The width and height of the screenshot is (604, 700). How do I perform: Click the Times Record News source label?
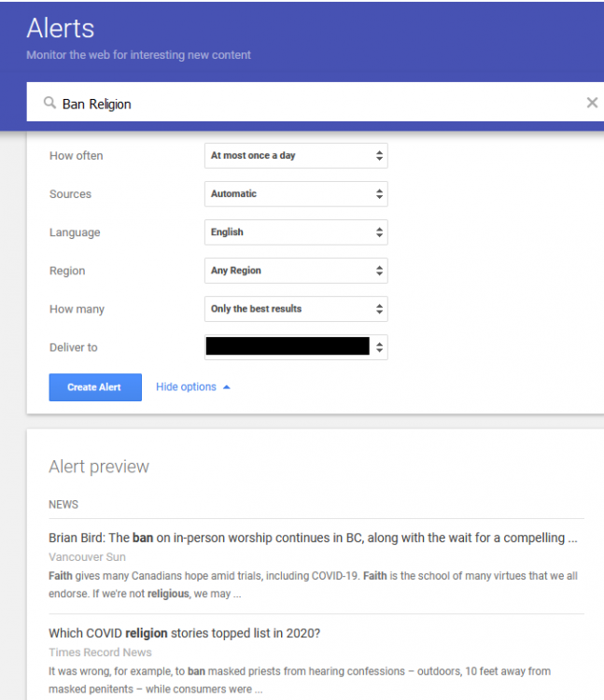[x=100, y=652]
